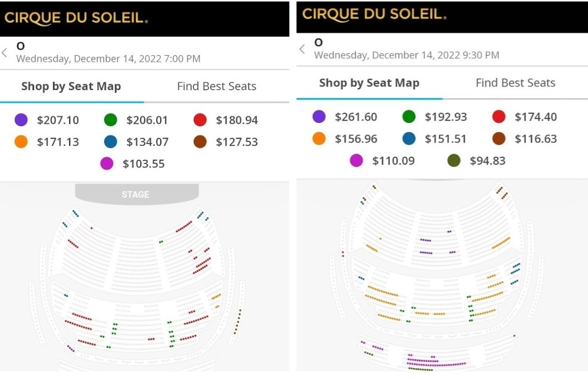Click the STAGE area on left seat map
The image size is (588, 379).
[136, 194]
